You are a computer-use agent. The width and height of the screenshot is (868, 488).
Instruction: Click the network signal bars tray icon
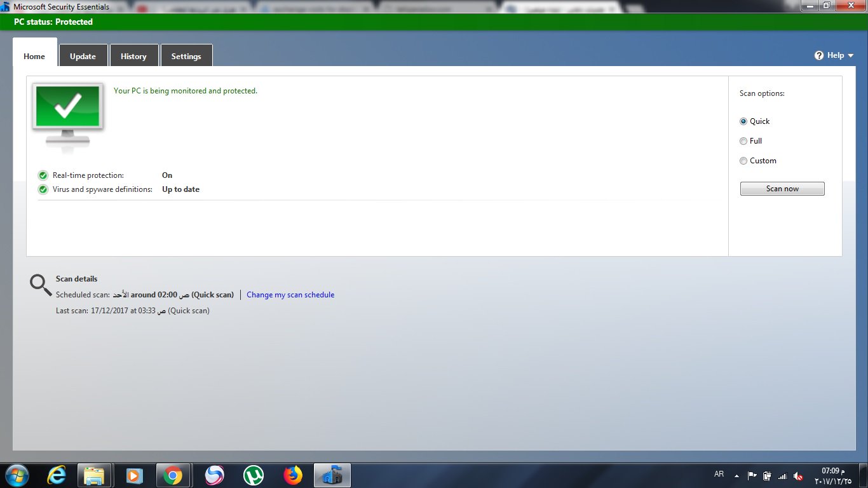point(782,476)
